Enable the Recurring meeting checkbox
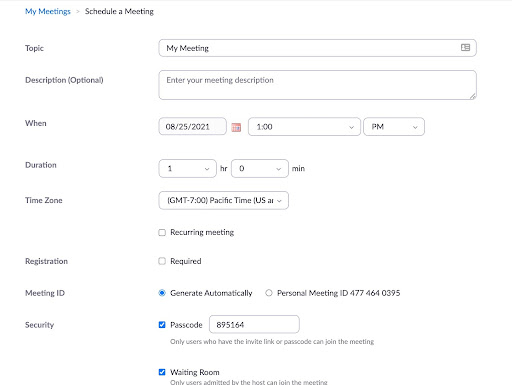The height and width of the screenshot is (385, 512). (162, 232)
